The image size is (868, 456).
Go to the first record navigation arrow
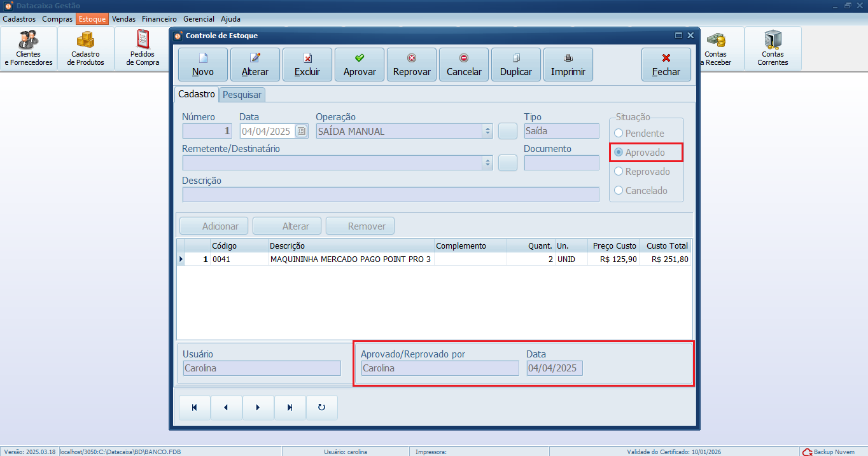195,408
